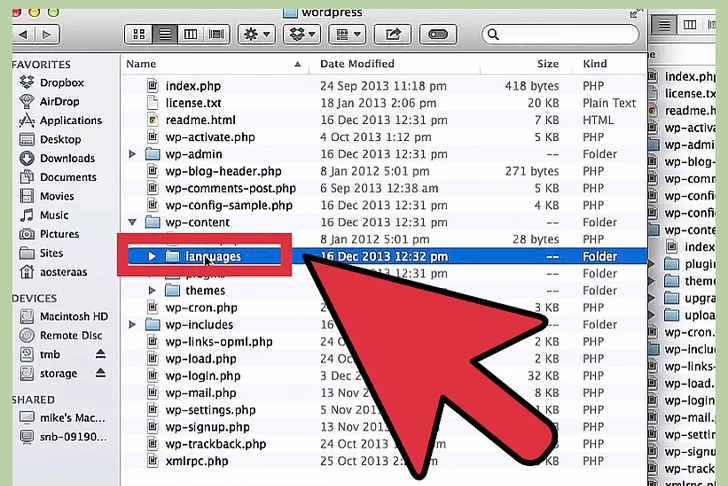This screenshot has width=728, height=486.
Task: Select list view mode button
Action: 163,34
